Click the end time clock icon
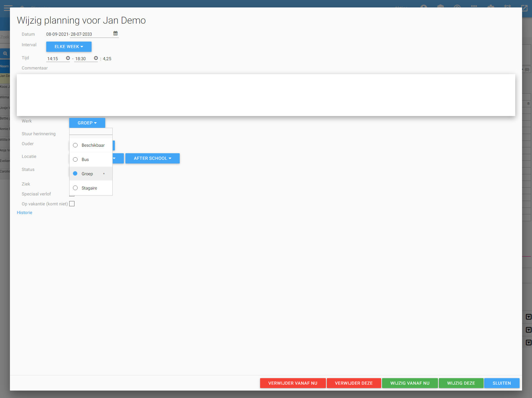 tap(96, 58)
